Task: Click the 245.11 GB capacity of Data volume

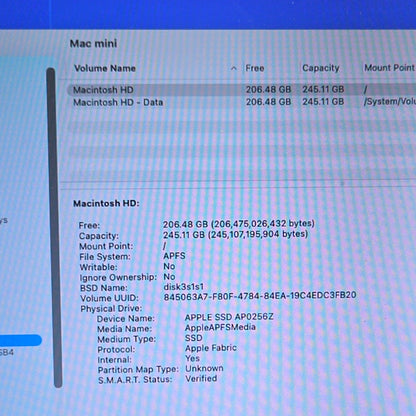Action: click(323, 102)
